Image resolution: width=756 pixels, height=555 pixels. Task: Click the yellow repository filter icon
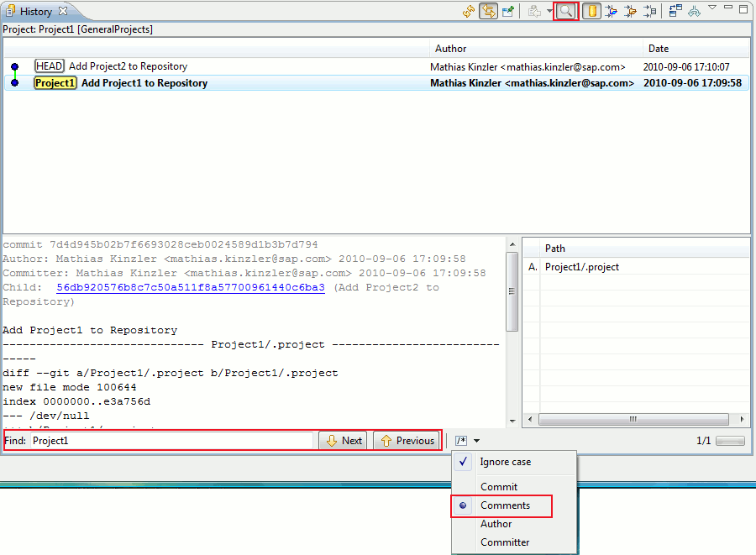(591, 11)
